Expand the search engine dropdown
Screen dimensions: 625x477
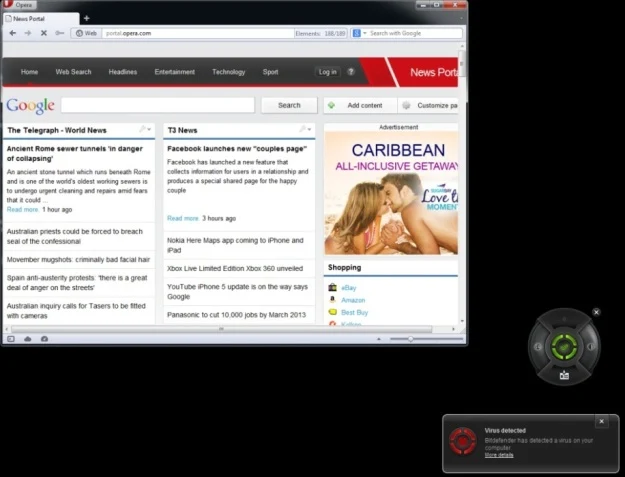360,33
